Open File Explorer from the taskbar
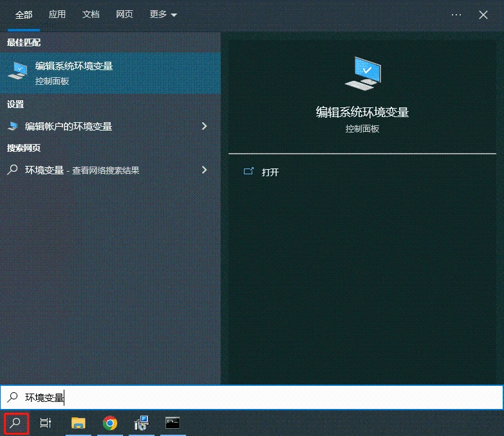The height and width of the screenshot is (436, 504). (x=78, y=423)
